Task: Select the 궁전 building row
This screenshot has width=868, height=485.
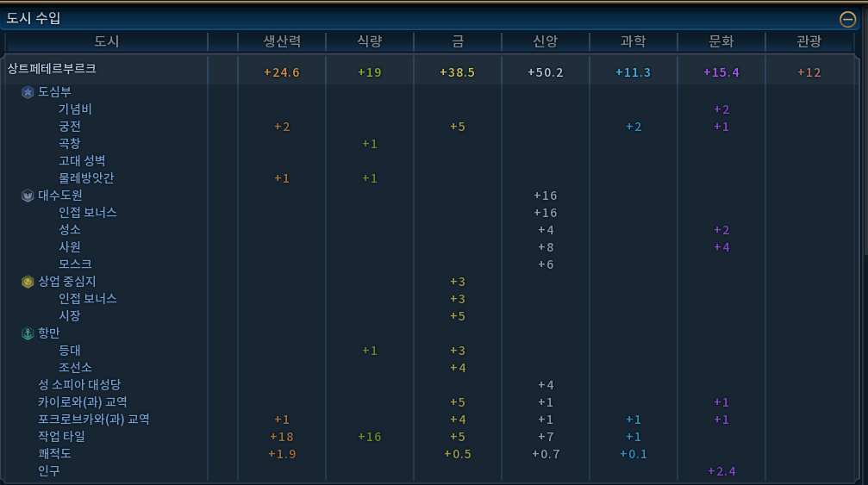Action: pos(70,126)
